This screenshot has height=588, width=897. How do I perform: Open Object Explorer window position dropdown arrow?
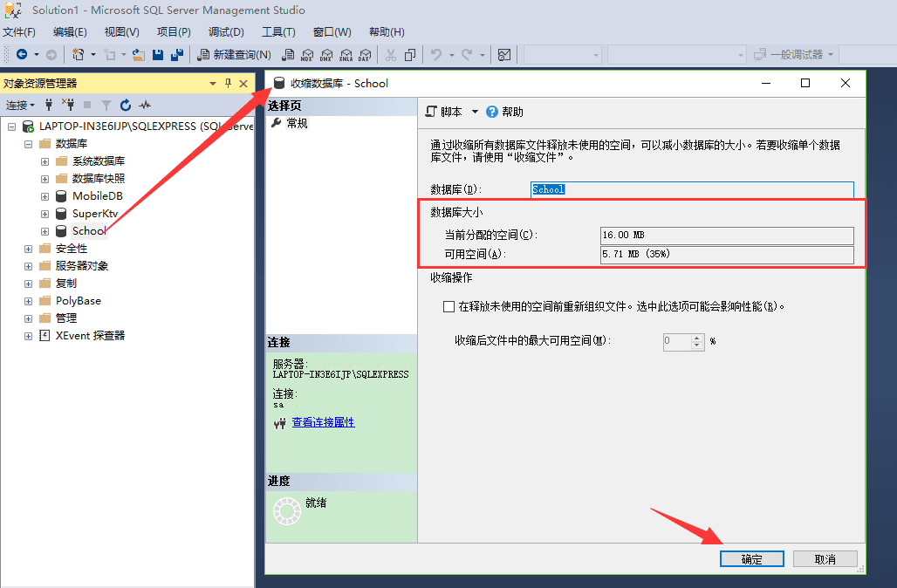click(x=213, y=84)
